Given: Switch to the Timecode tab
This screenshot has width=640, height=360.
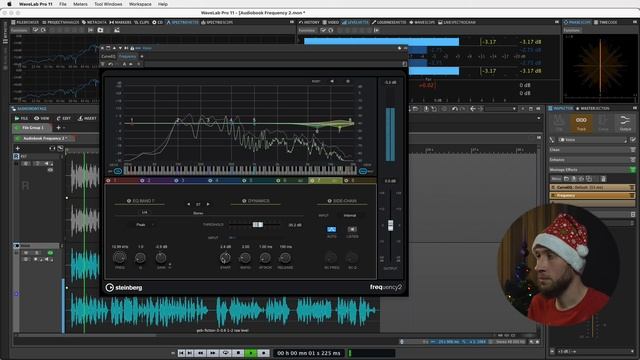Looking at the screenshot, I should point(606,22).
